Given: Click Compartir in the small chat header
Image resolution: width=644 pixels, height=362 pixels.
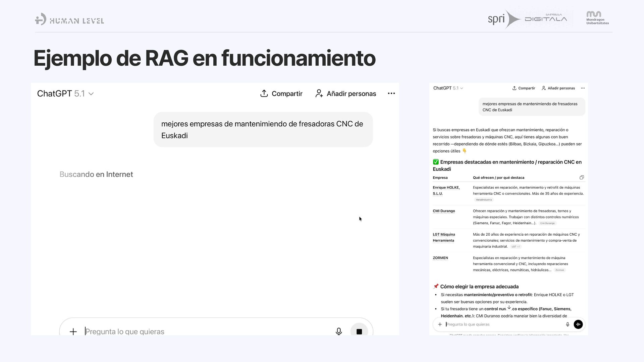Looking at the screenshot, I should [524, 88].
